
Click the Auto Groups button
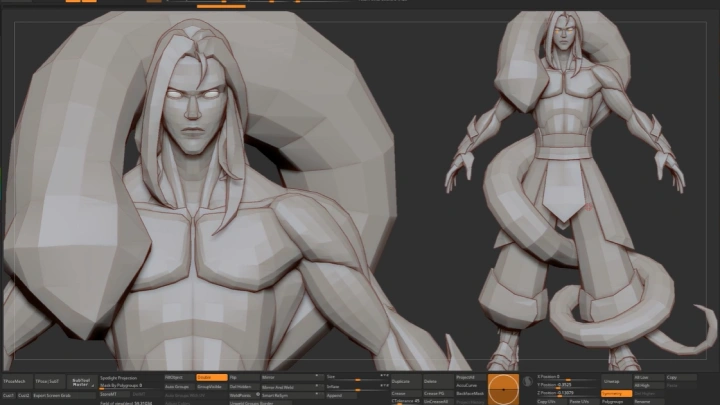click(179, 387)
